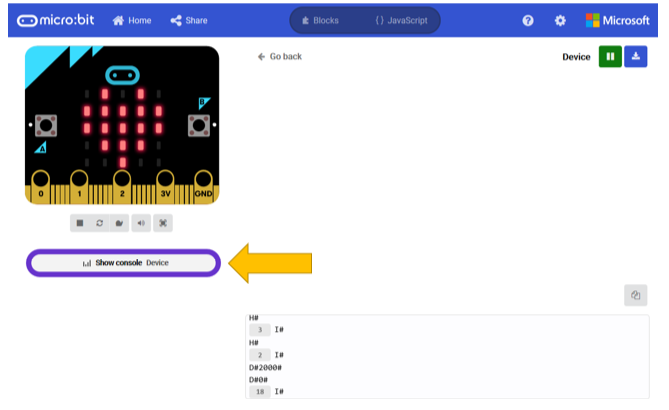Pause the Device console recording
This screenshot has height=410, width=669.
(x=610, y=56)
